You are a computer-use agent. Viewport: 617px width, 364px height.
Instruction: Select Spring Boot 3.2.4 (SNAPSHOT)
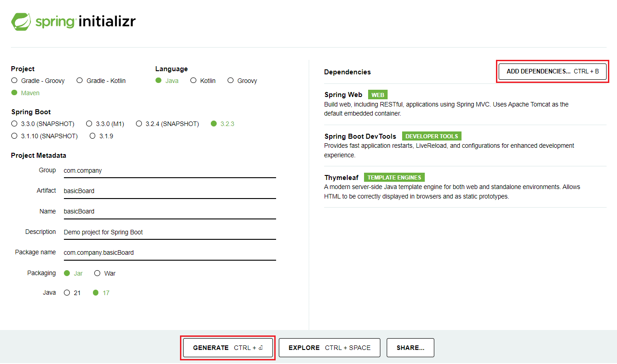pyautogui.click(x=167, y=124)
